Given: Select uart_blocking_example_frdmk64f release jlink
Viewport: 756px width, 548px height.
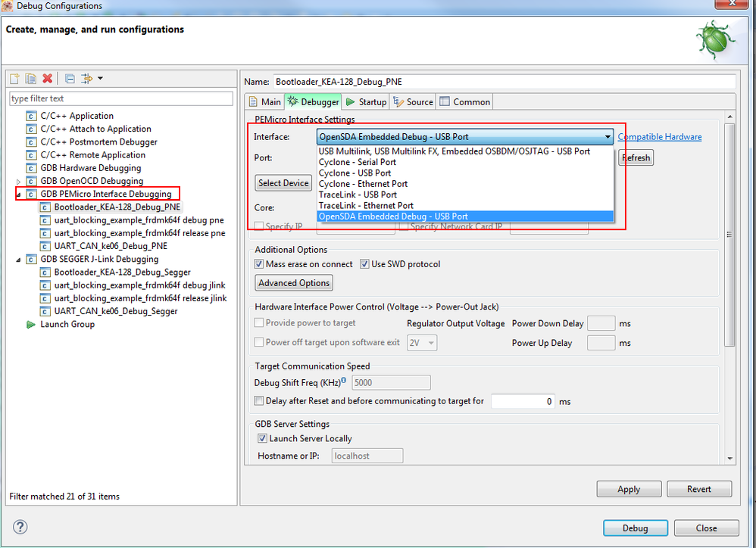Looking at the screenshot, I should [140, 297].
